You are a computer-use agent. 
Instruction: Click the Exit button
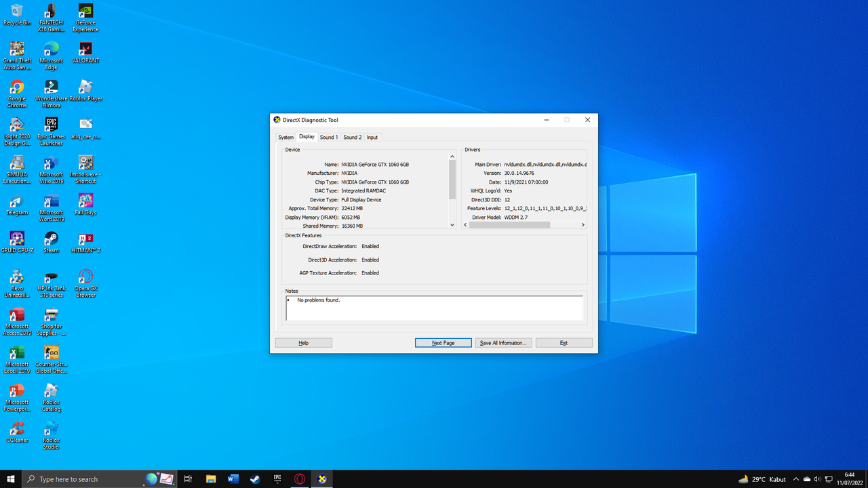pos(564,343)
